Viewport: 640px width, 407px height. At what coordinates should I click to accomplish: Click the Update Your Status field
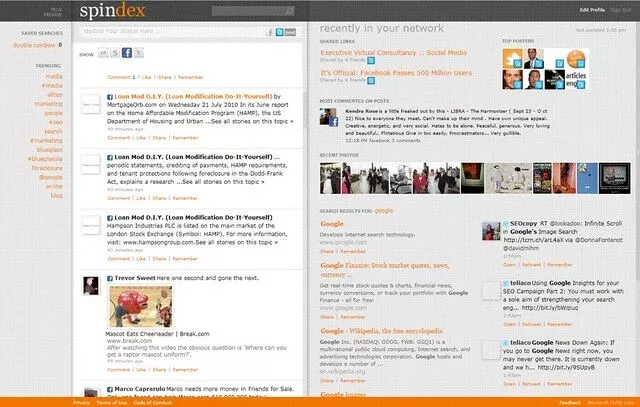coord(173,31)
